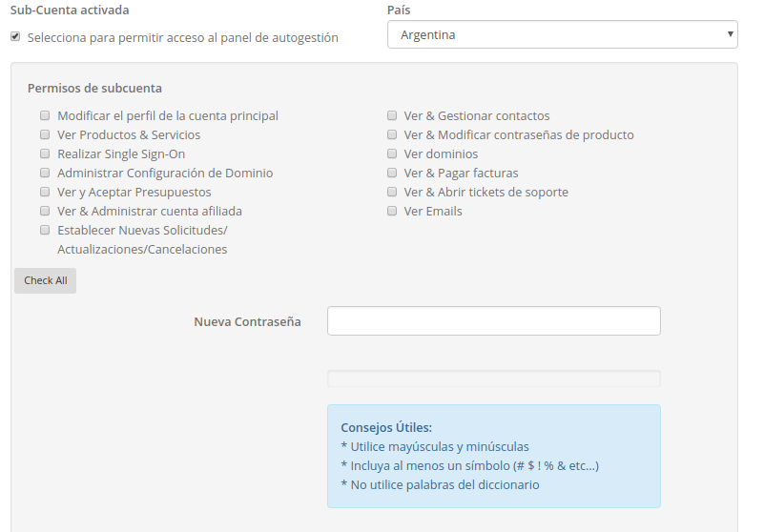The width and height of the screenshot is (764, 532).
Task: Select Ver y Aceptar Presupuestos checkbox
Action: (45, 192)
